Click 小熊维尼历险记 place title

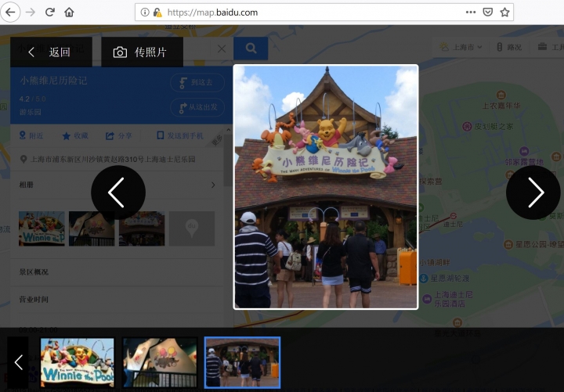[53, 81]
